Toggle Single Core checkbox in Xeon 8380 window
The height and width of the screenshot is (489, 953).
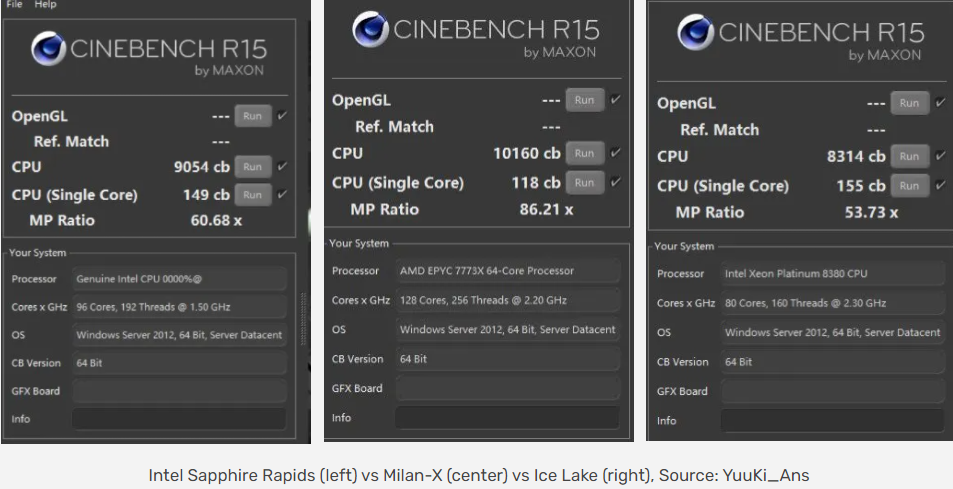pyautogui.click(x=941, y=184)
